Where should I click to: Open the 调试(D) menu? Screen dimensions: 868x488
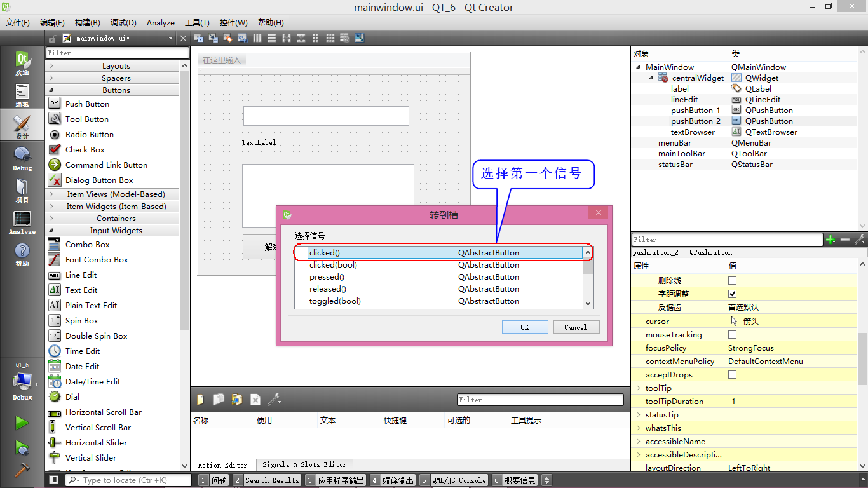coord(123,22)
